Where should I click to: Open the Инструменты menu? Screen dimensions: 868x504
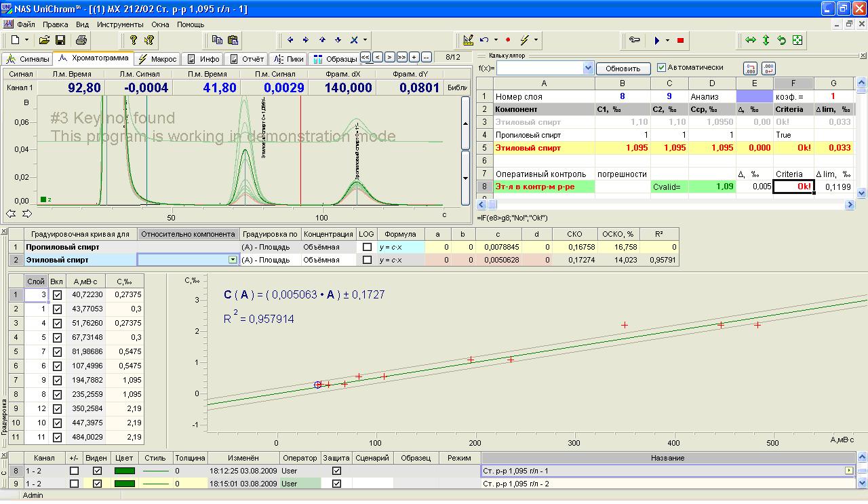click(120, 24)
